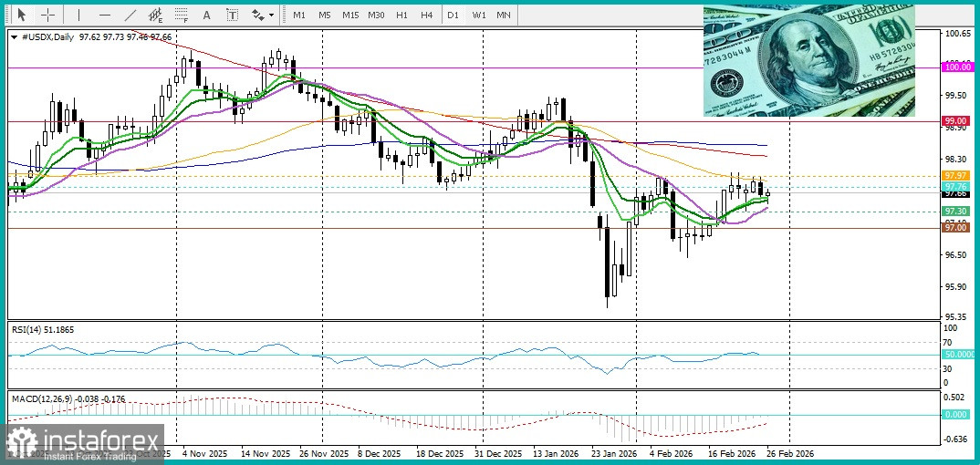
Task: Select the cursor arrow tool
Action: click(x=22, y=15)
